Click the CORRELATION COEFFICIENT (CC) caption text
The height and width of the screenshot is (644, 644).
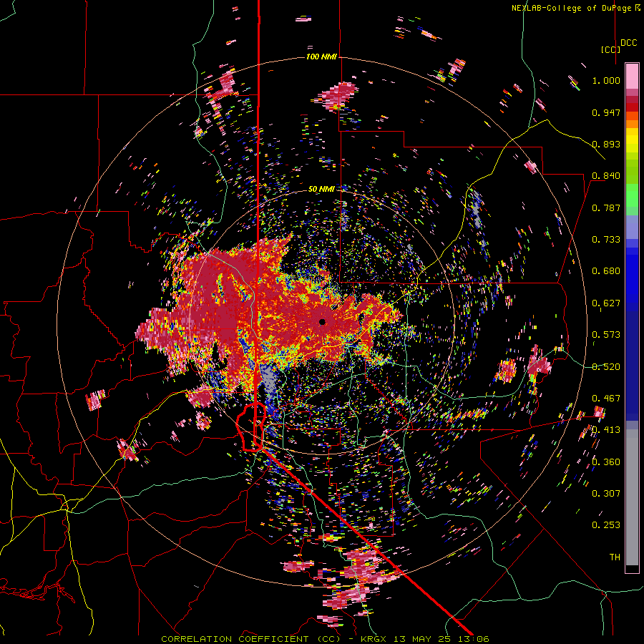[252, 639]
